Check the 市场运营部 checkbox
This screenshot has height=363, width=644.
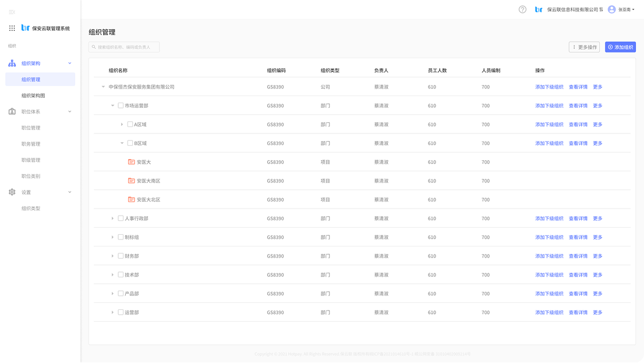point(121,105)
